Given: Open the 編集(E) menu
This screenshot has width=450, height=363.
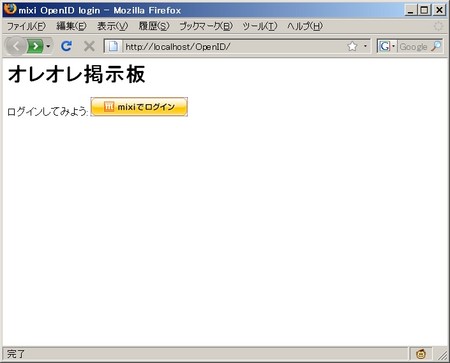Looking at the screenshot, I should 71,26.
